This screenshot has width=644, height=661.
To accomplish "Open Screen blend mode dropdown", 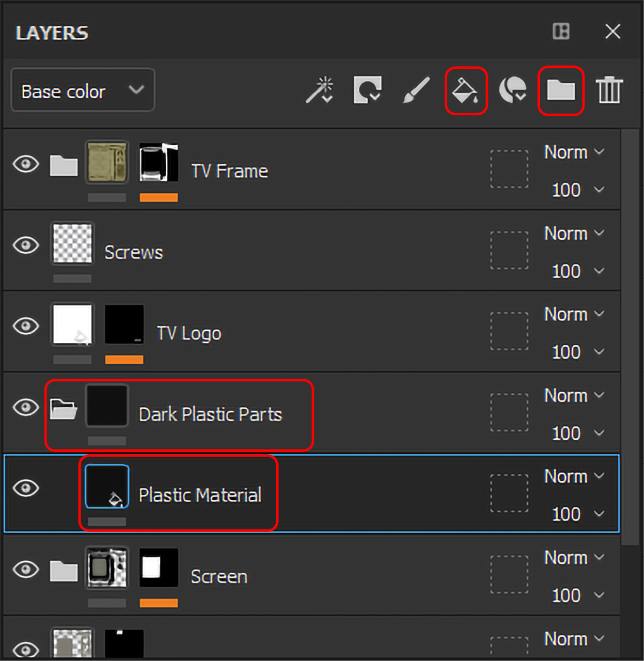I will (574, 558).
